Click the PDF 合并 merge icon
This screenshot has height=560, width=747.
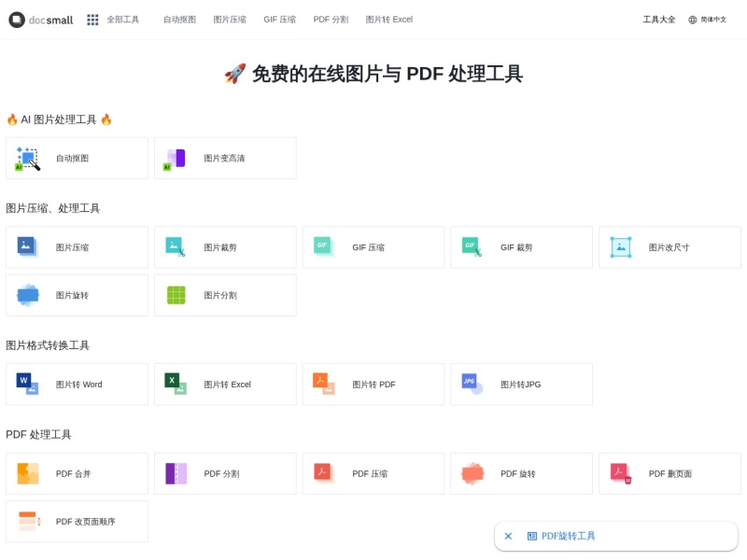point(28,474)
